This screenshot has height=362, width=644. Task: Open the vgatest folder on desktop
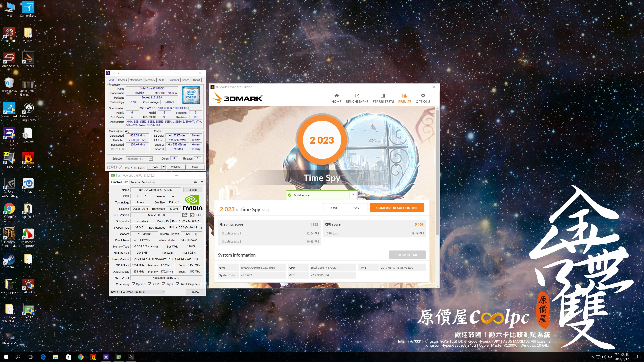pos(28,35)
